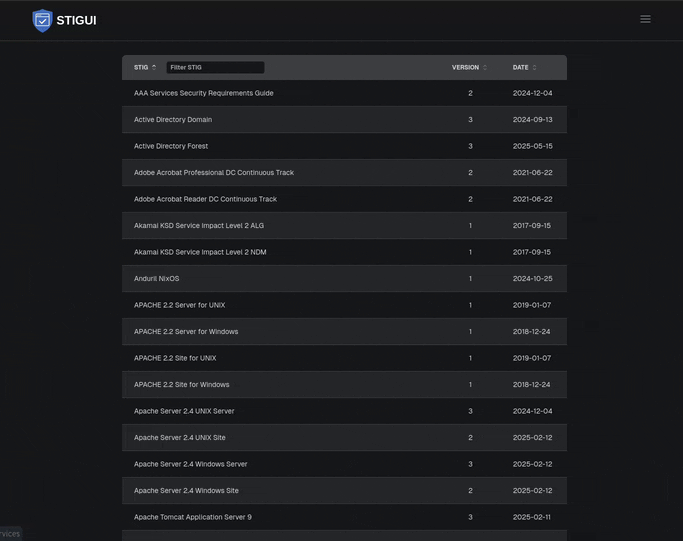Click date 2017-09-15 for Akamai ALG row
This screenshot has height=541, width=683.
(531, 226)
